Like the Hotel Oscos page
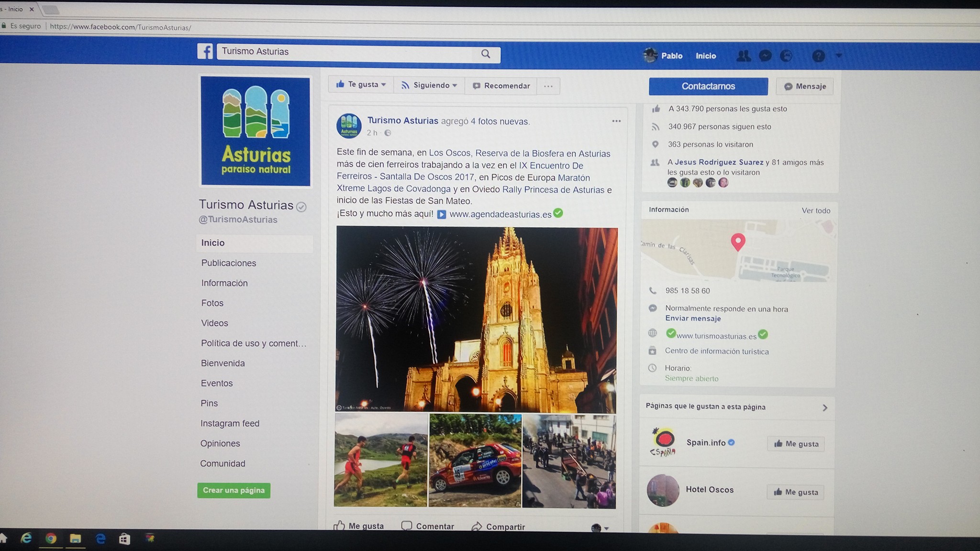The width and height of the screenshot is (980, 551). 796,492
